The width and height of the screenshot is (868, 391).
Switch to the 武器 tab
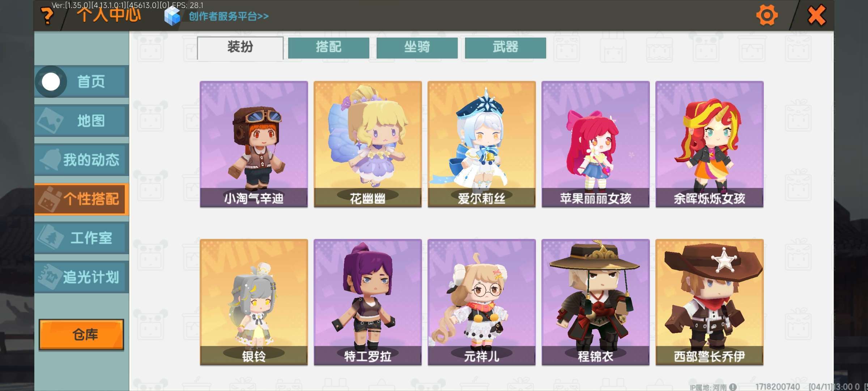pos(505,47)
